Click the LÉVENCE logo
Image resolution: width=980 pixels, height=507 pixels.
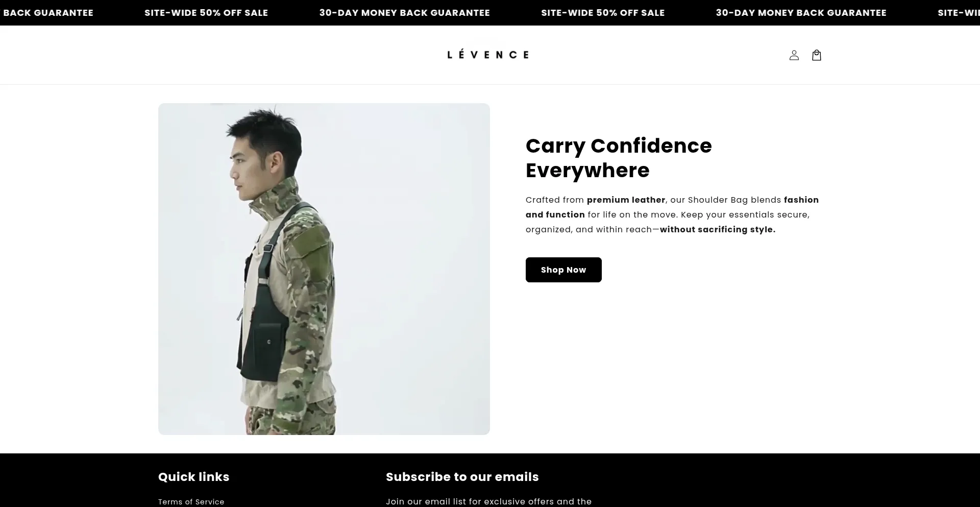[x=488, y=54]
